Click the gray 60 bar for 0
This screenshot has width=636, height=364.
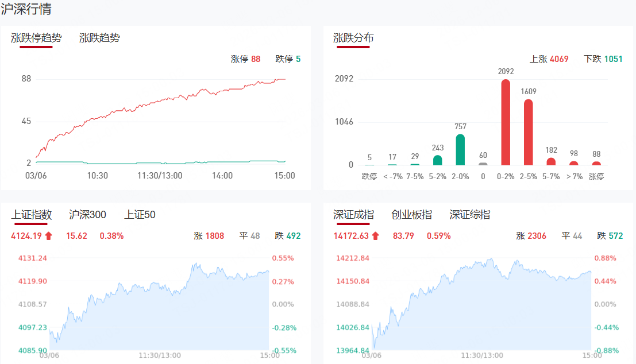coord(483,164)
